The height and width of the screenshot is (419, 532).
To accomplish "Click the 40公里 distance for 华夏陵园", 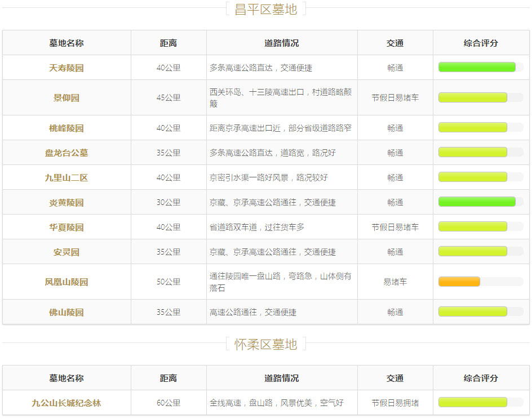I will [169, 227].
